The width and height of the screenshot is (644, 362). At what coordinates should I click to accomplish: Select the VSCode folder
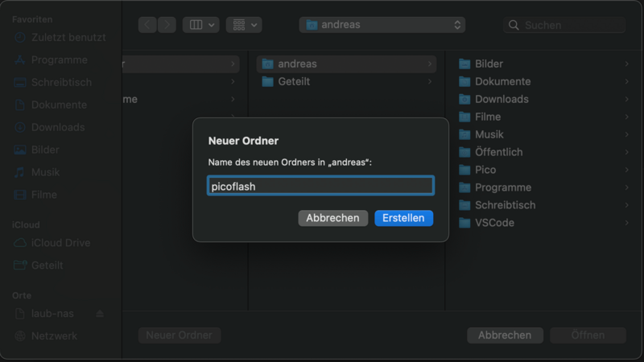(x=494, y=223)
